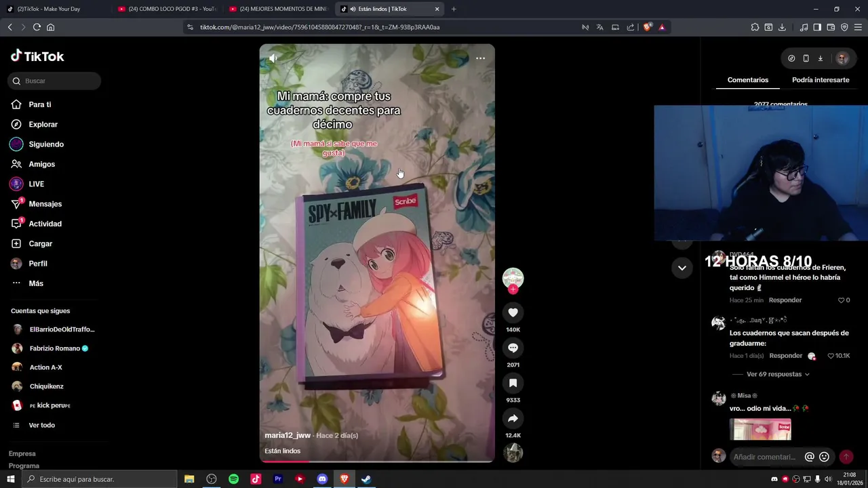The height and width of the screenshot is (488, 868).
Task: Open the ElBarrioDeOldTraffo followed account
Action: coord(54,329)
